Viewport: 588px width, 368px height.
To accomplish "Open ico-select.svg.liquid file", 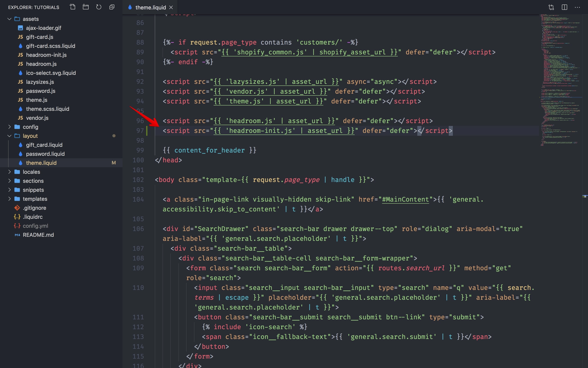I will (x=61, y=73).
